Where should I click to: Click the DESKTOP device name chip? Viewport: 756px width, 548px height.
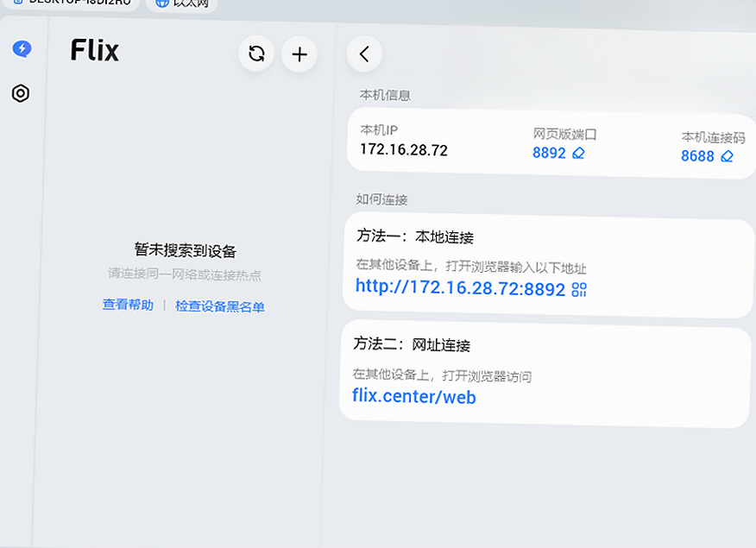pos(72,3)
